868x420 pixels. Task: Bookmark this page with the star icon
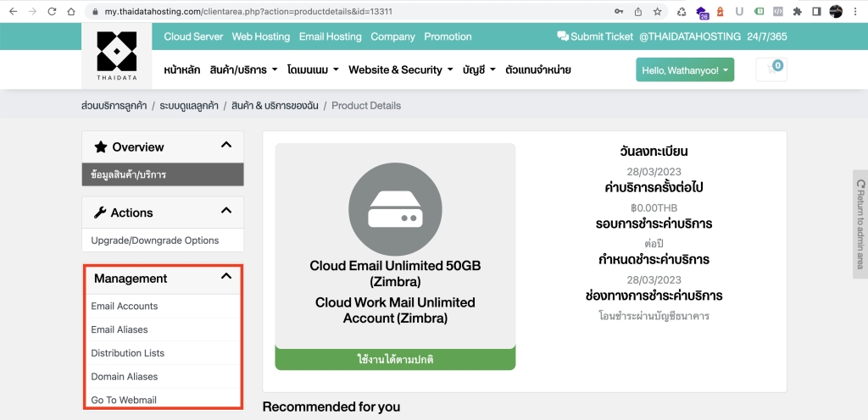coord(657,12)
